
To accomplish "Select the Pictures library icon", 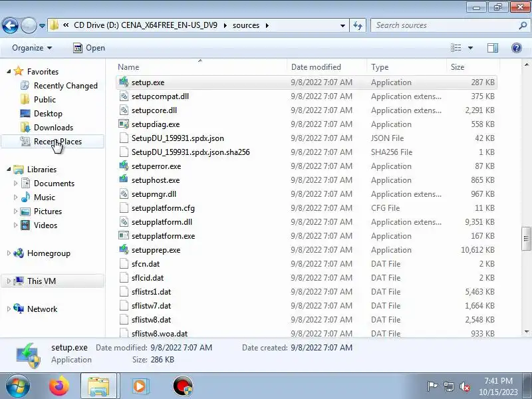I will pyautogui.click(x=25, y=211).
